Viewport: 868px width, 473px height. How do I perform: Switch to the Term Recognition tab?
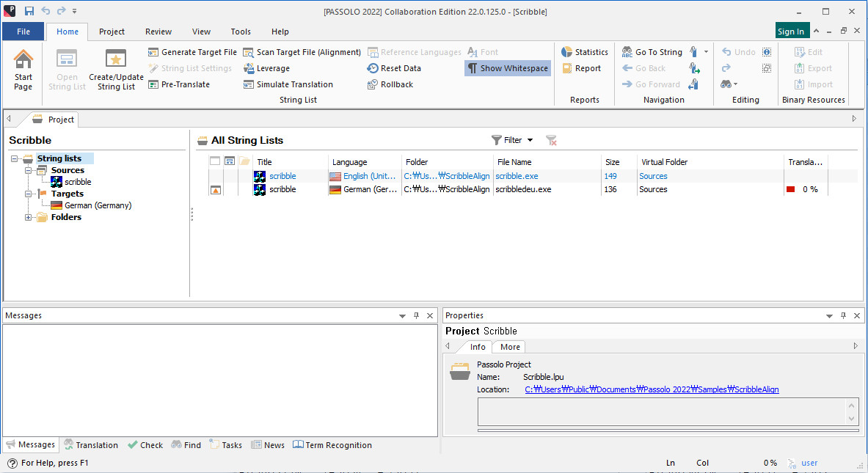pos(332,445)
